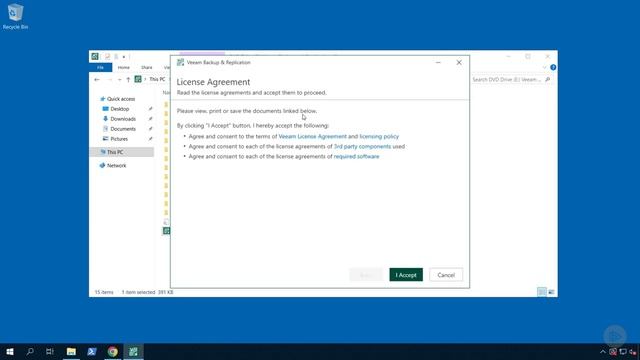Click the I Accept button
The height and width of the screenshot is (360, 640).
point(406,275)
